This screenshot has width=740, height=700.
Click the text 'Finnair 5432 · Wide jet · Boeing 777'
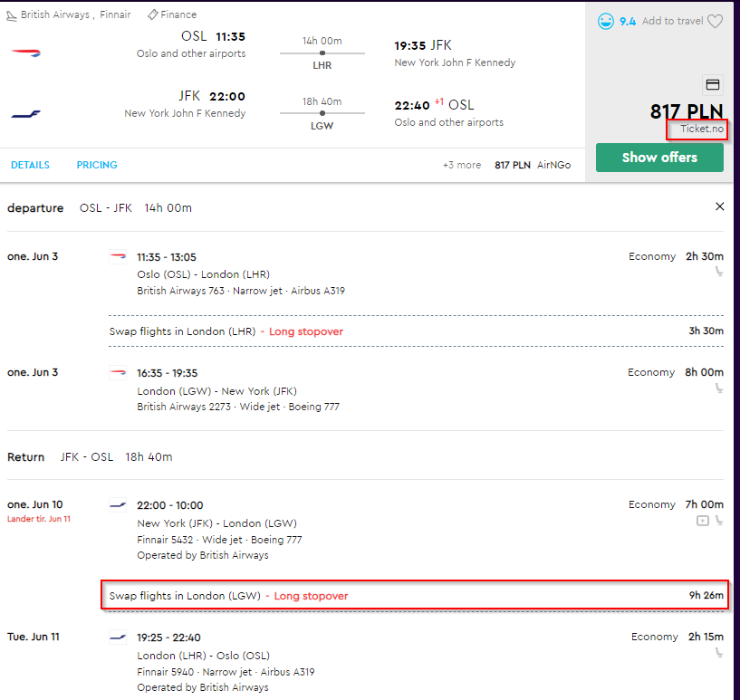(x=219, y=540)
